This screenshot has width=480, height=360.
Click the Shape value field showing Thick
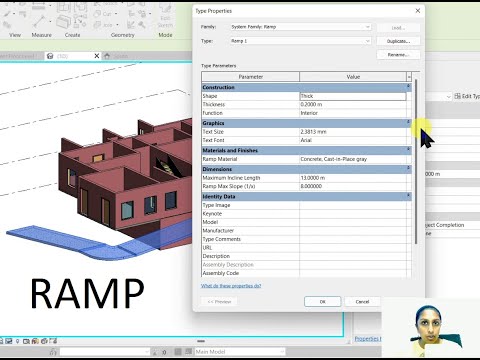pos(353,96)
